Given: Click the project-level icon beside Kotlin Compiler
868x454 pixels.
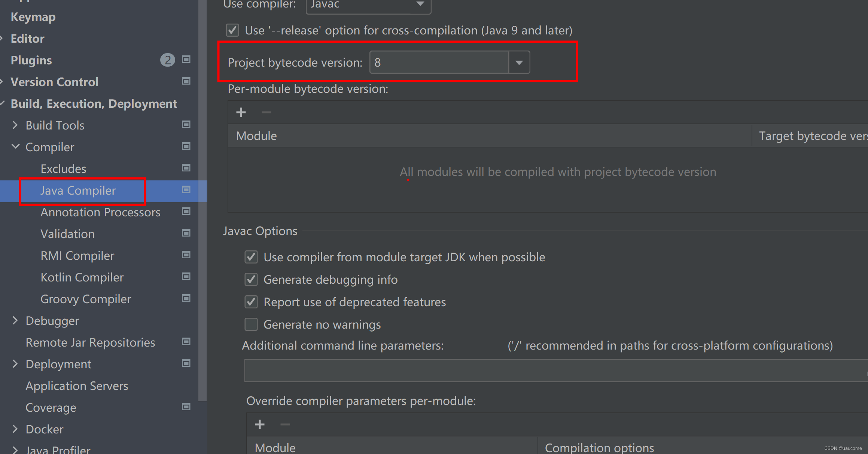Looking at the screenshot, I should 186,277.
